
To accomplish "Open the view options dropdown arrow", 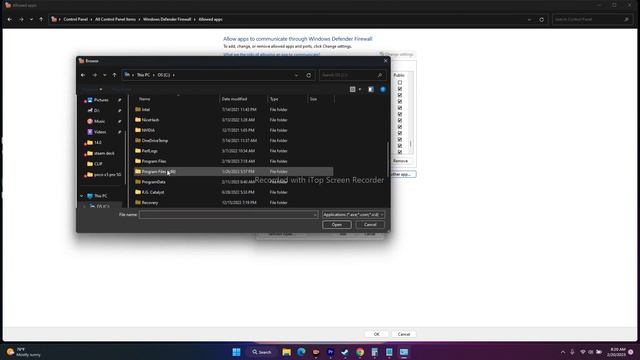I will click(360, 89).
